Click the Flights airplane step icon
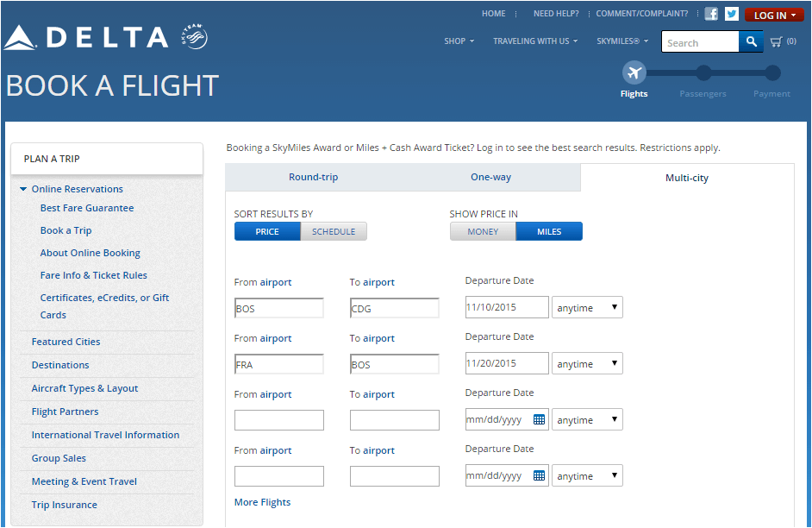Viewport: 812px width, 528px height. [x=634, y=73]
